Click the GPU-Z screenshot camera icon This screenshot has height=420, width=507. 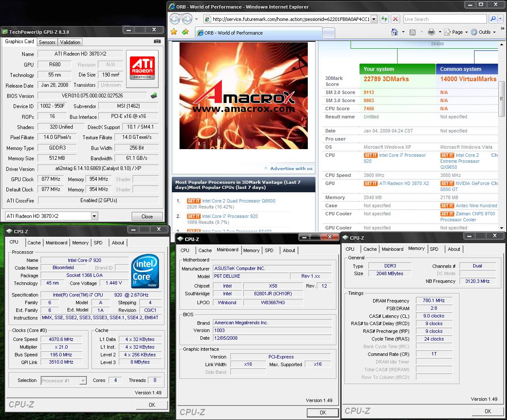157,41
